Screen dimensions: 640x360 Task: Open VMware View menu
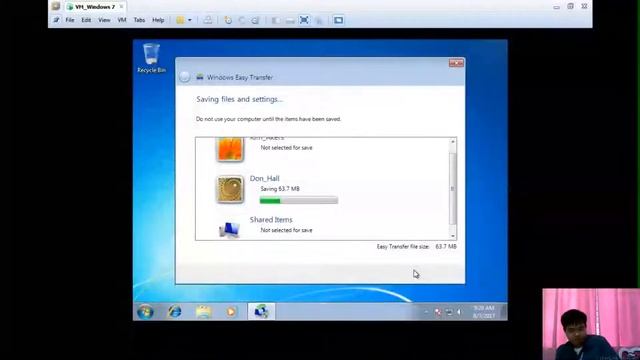coord(104,20)
